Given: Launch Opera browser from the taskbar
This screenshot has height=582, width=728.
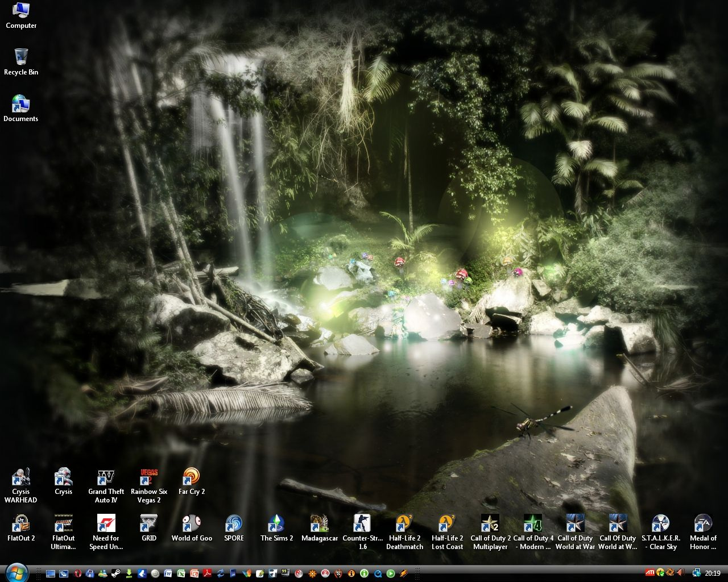Looking at the screenshot, I should pos(78,573).
